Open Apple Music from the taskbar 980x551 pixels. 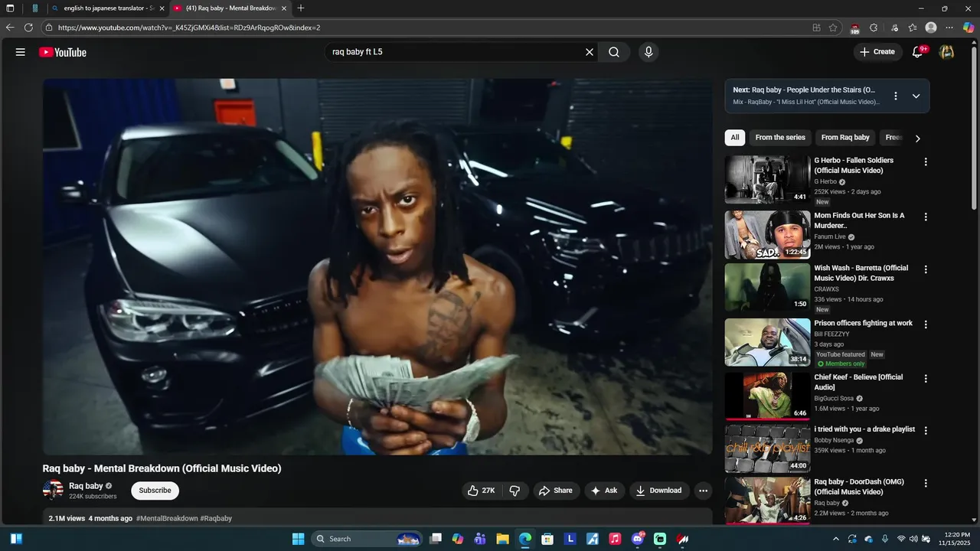coord(615,539)
